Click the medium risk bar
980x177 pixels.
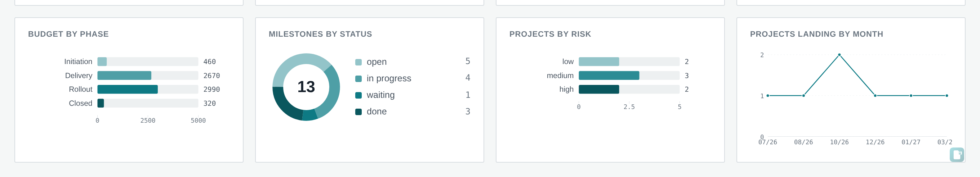(609, 76)
